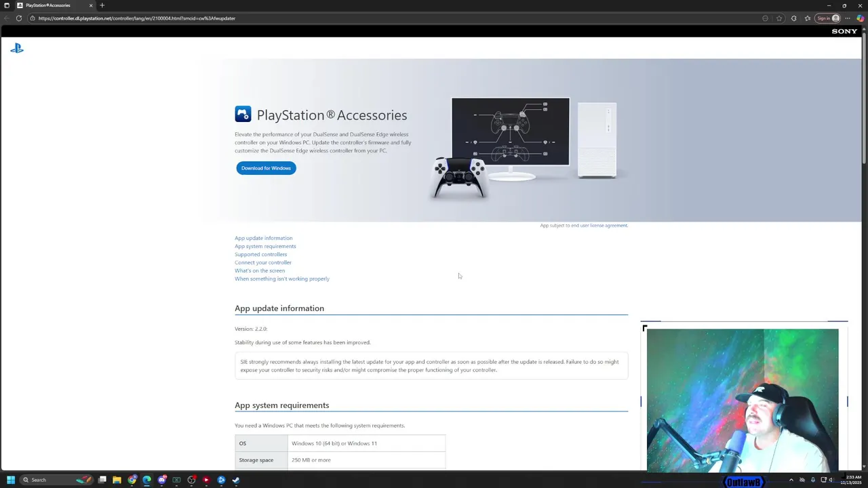Image resolution: width=868 pixels, height=488 pixels.
Task: Click the SONY logo in header
Action: pos(844,31)
